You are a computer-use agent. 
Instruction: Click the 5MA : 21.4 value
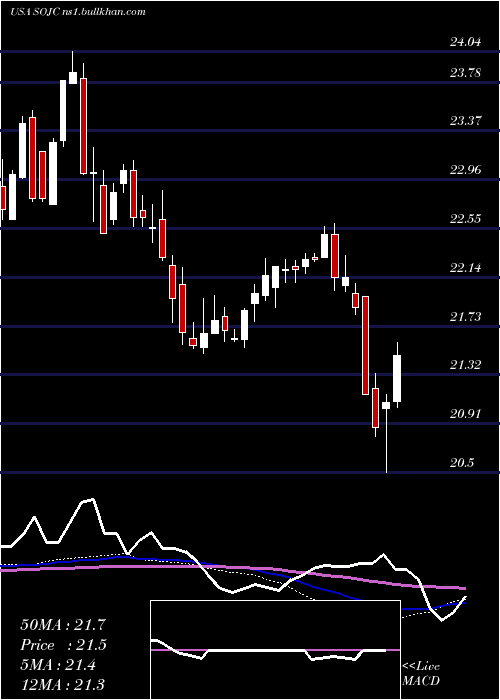click(x=58, y=664)
